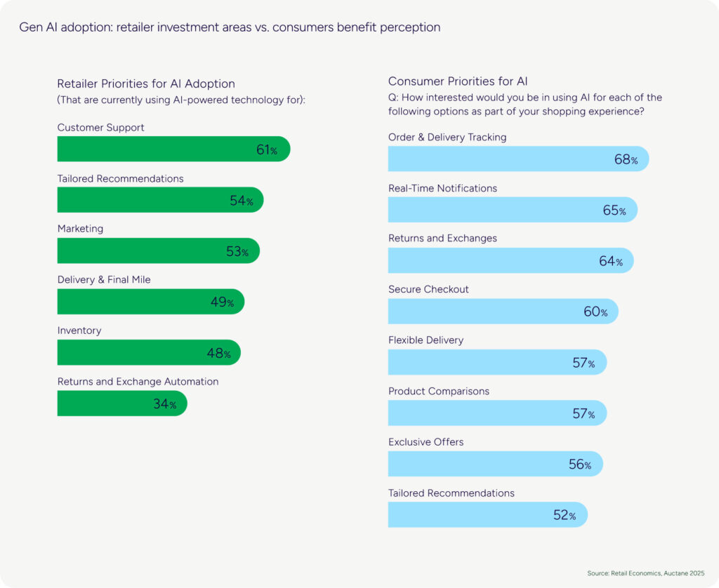Viewport: 719px width, 588px height.
Task: Click the Tailored Recommendations 54% green bar
Action: [x=160, y=200]
